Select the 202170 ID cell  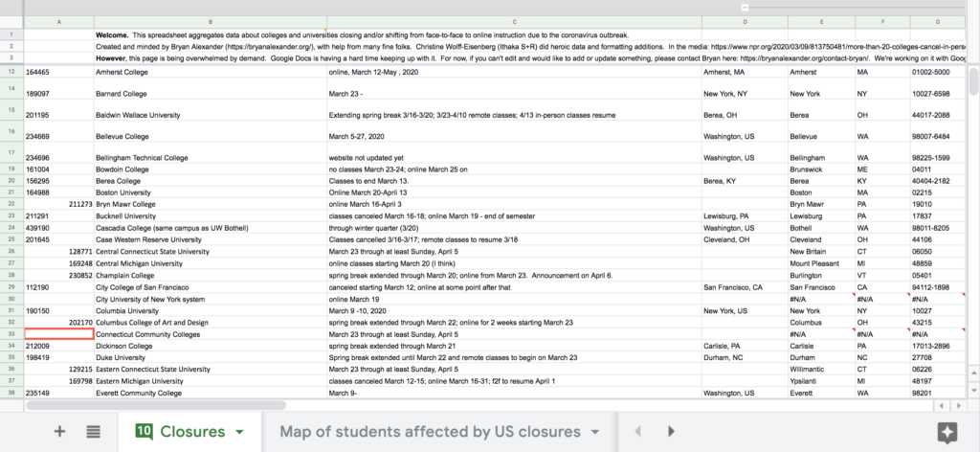coord(58,323)
